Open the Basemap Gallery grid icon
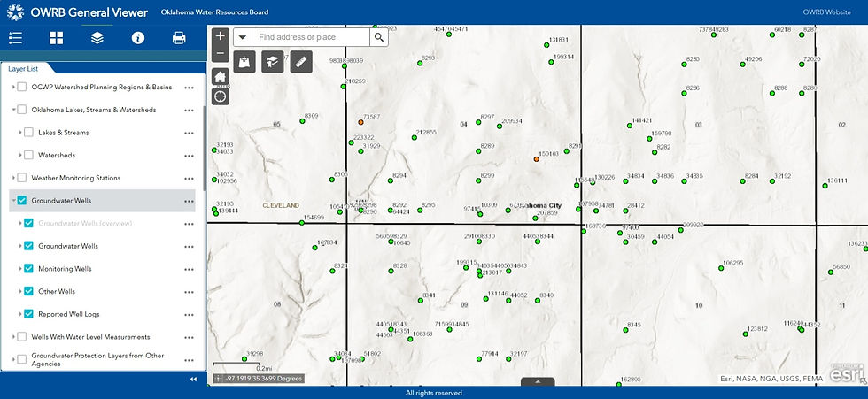The image size is (868, 399). click(56, 37)
